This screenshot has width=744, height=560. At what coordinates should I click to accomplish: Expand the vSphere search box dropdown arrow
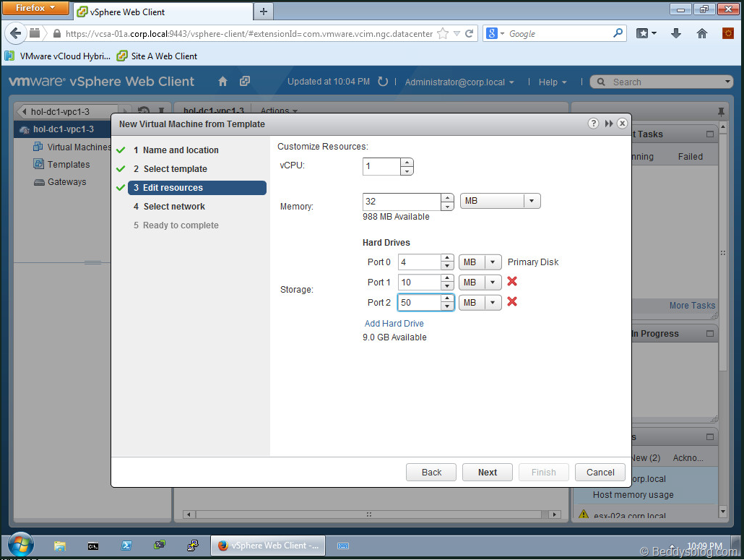pyautogui.click(x=727, y=82)
